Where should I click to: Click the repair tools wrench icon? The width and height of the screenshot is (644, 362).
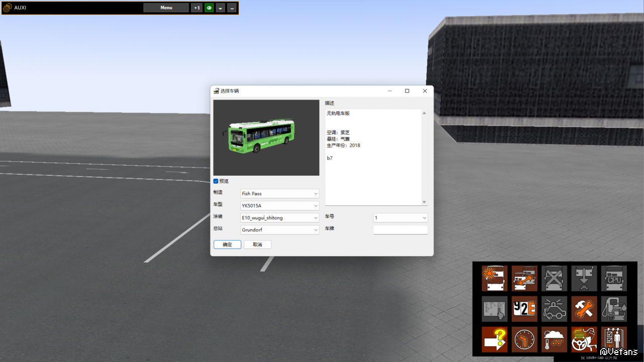click(x=584, y=309)
